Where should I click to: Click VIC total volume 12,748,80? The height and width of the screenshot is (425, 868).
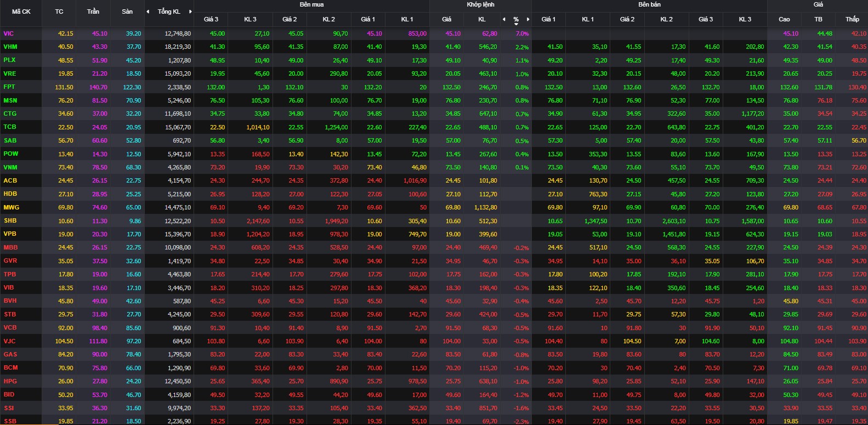(178, 33)
